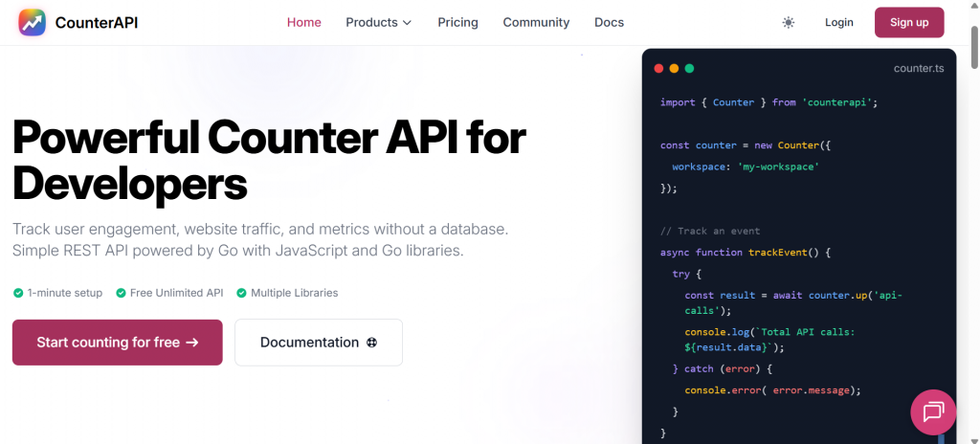Click the red dot in code window

658,69
